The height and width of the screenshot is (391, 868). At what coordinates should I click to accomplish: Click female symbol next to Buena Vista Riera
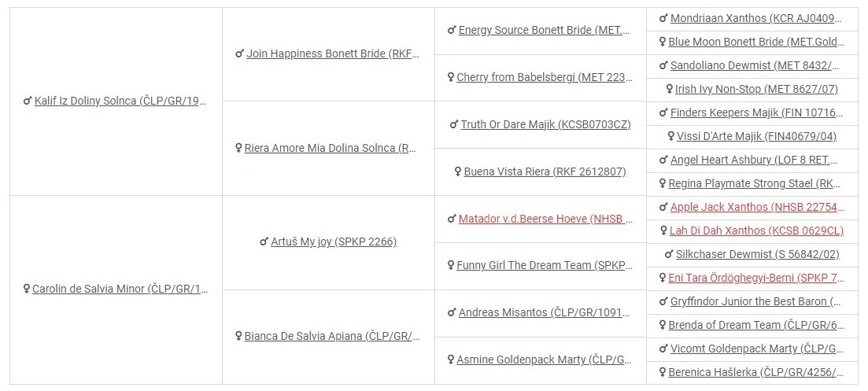click(x=458, y=172)
